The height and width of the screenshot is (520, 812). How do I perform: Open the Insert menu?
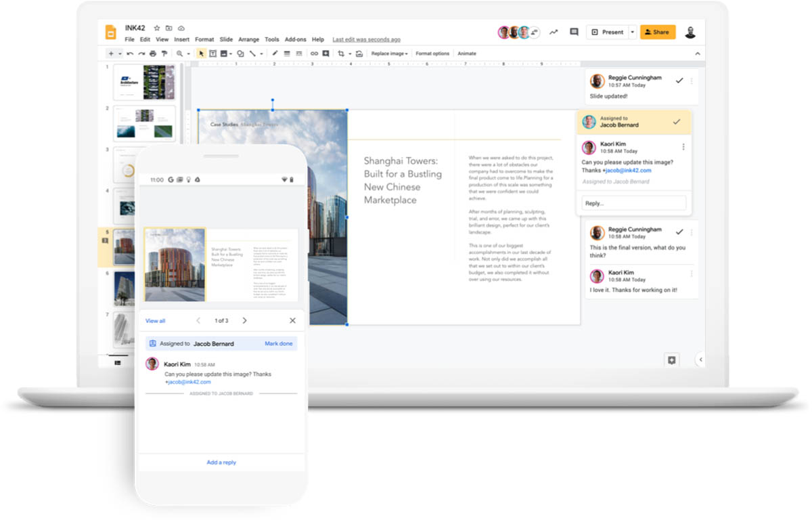tap(181, 39)
